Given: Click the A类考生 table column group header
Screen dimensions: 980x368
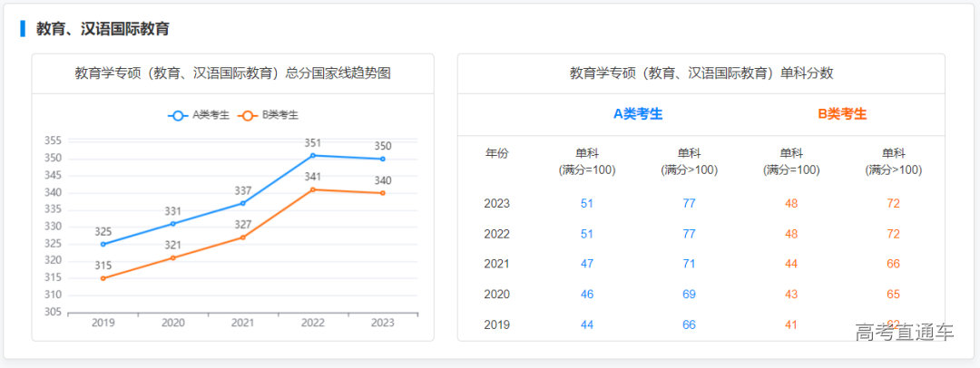Looking at the screenshot, I should coord(638,114).
